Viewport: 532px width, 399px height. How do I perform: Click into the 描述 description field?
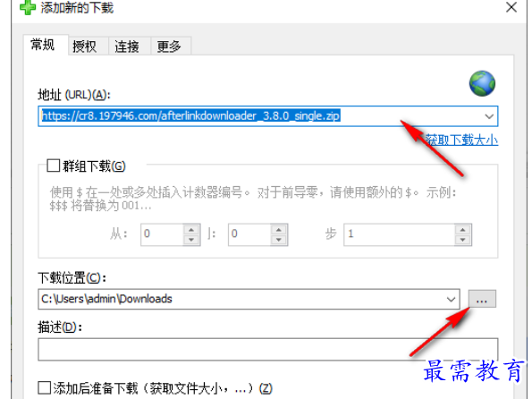coord(267,349)
